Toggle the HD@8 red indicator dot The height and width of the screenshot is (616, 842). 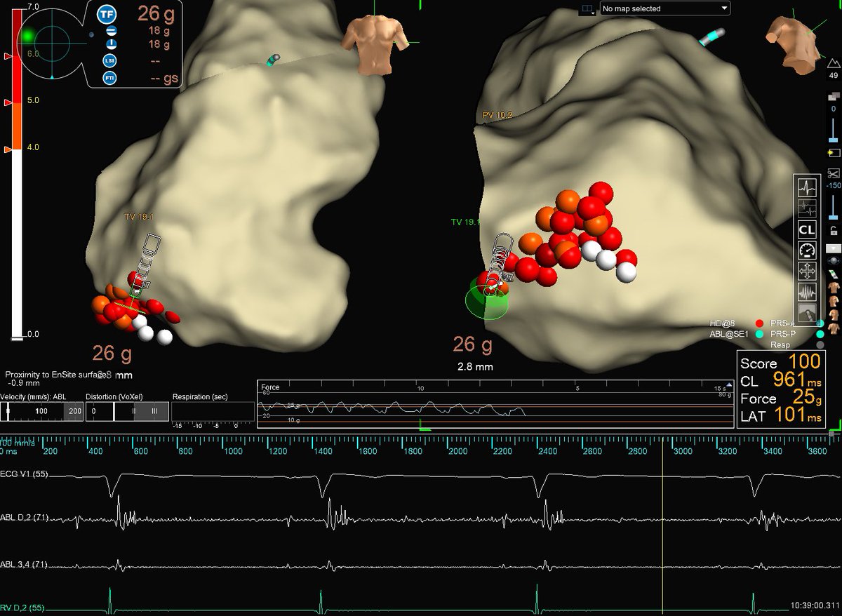pyautogui.click(x=759, y=323)
